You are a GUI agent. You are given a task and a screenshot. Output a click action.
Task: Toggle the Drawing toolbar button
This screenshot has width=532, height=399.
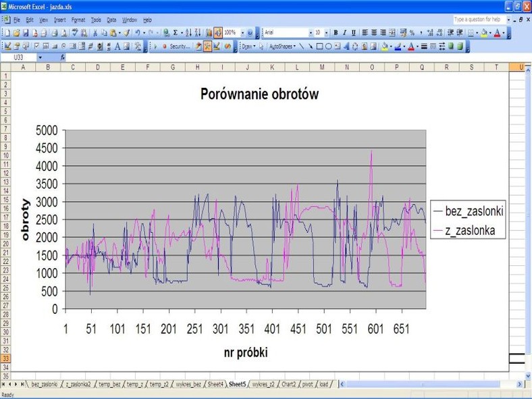(x=218, y=32)
